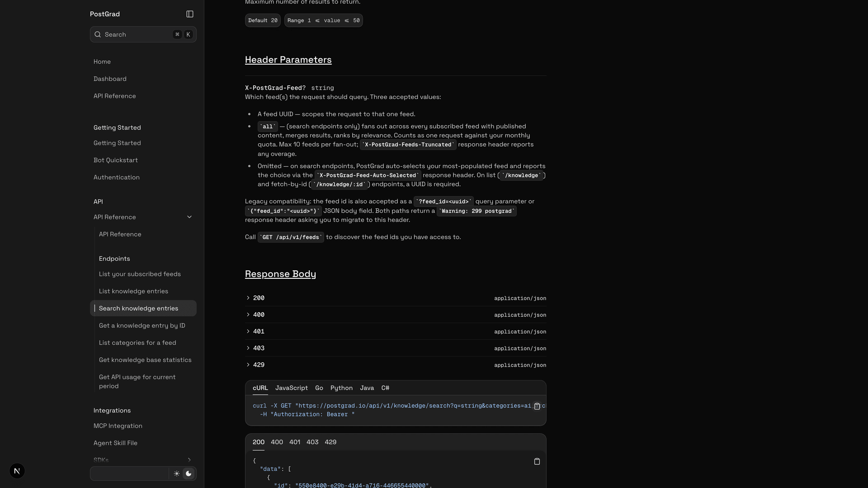Copy the cURL code snippet

[x=537, y=406]
